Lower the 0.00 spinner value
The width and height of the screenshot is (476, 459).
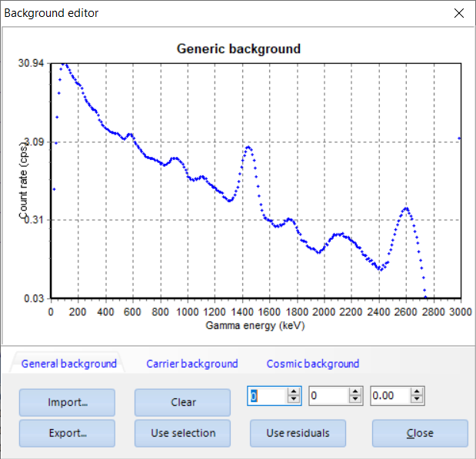point(417,399)
